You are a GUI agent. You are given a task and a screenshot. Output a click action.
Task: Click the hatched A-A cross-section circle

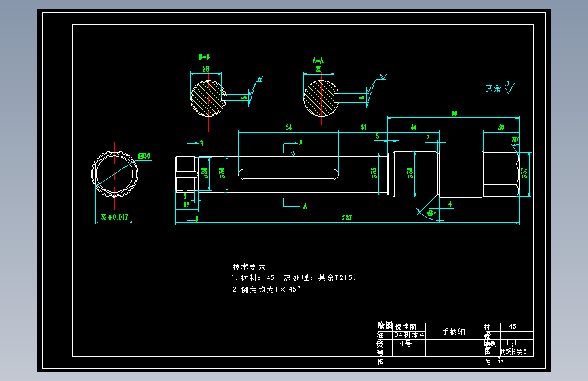321,98
